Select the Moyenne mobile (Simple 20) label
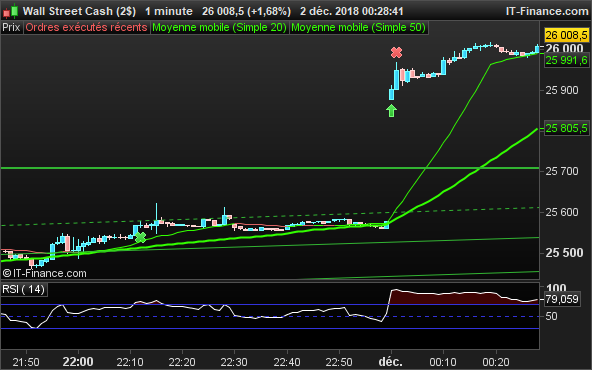The height and width of the screenshot is (370, 592). click(x=219, y=28)
